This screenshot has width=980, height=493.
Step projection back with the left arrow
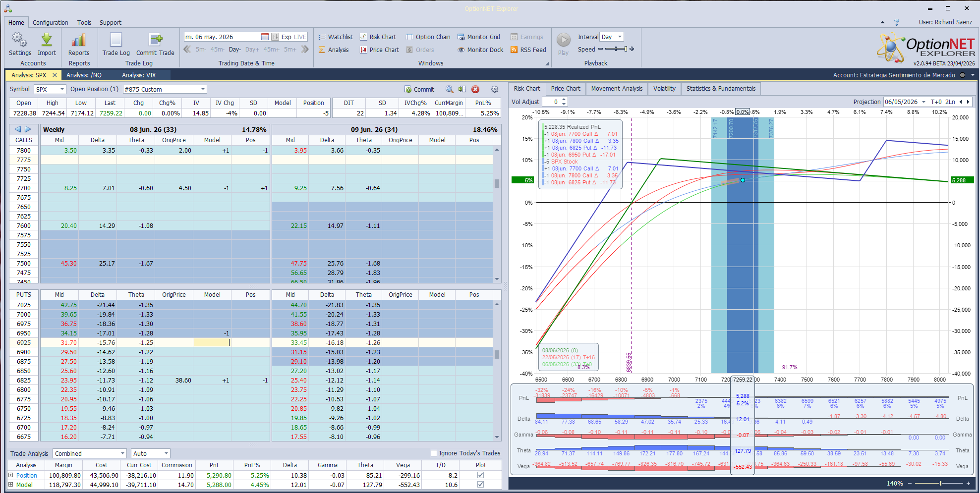click(961, 102)
